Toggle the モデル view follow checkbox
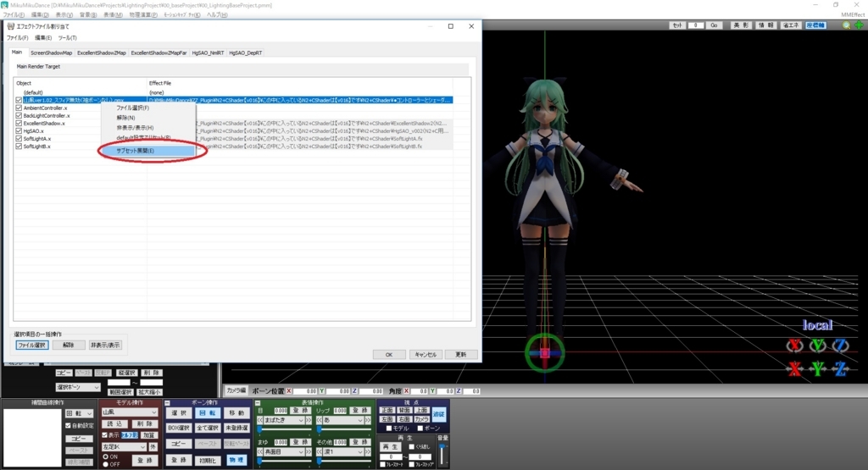The height and width of the screenshot is (470, 868). pos(389,429)
